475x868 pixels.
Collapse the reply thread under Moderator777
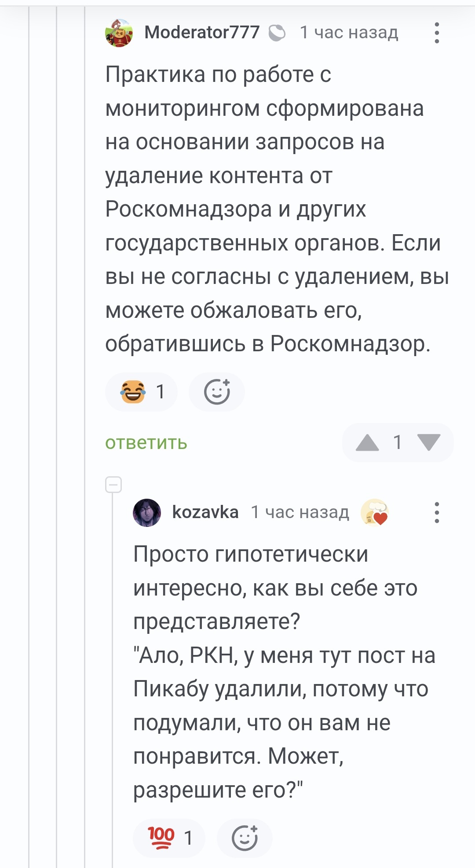[113, 485]
